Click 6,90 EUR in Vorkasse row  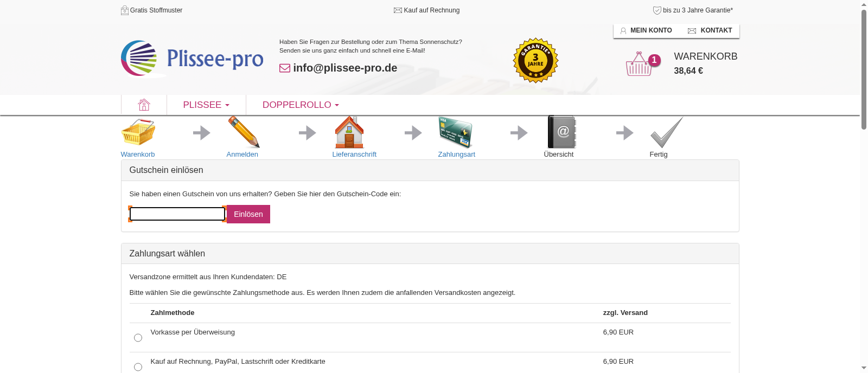tap(618, 332)
